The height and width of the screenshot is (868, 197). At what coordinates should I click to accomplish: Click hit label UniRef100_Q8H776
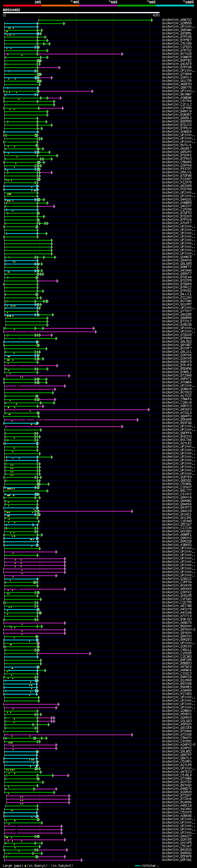coord(177,88)
